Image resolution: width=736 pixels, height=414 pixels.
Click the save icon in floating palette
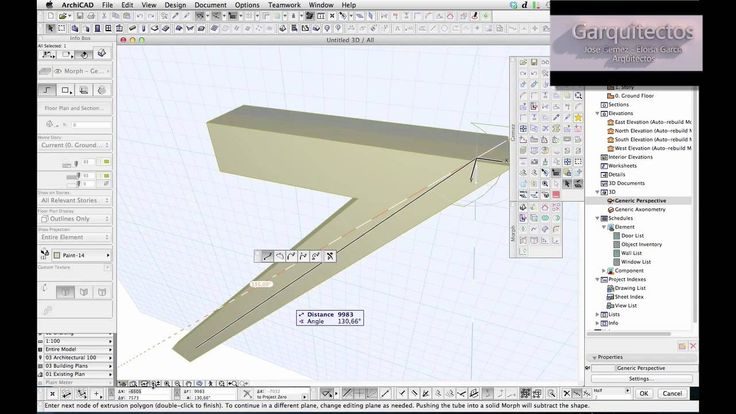(534, 62)
